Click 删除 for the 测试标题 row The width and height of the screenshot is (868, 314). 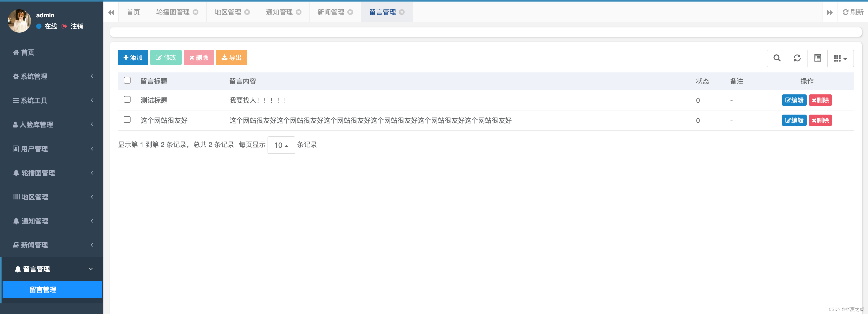point(820,100)
